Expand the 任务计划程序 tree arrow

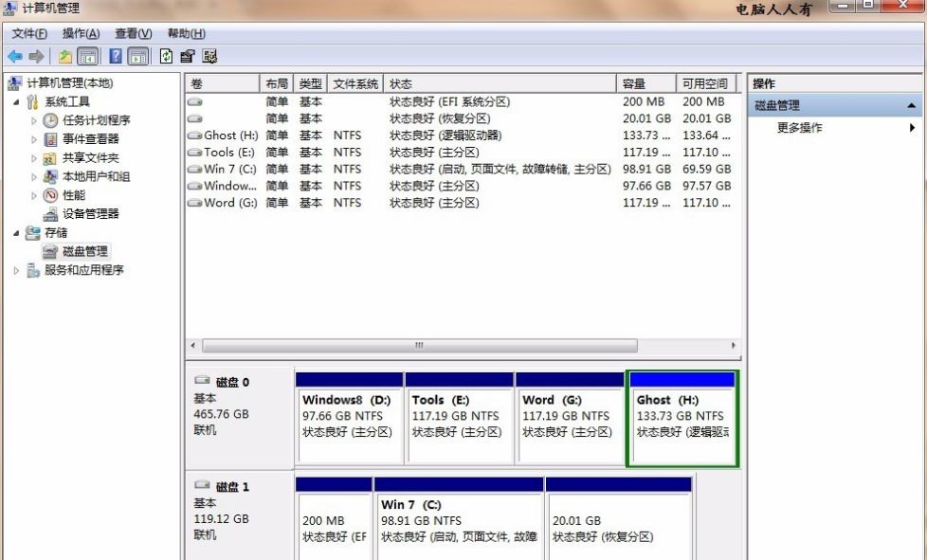pyautogui.click(x=34, y=120)
